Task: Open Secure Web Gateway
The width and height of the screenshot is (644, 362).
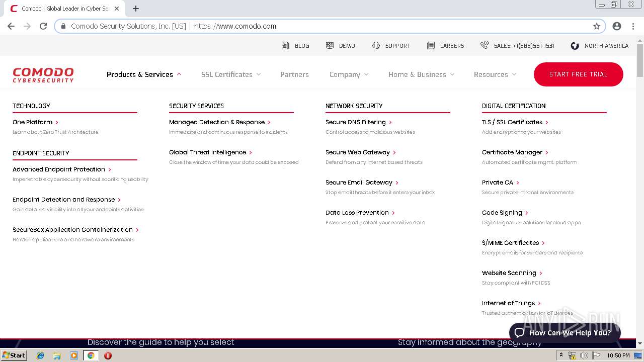Action: (x=361, y=152)
